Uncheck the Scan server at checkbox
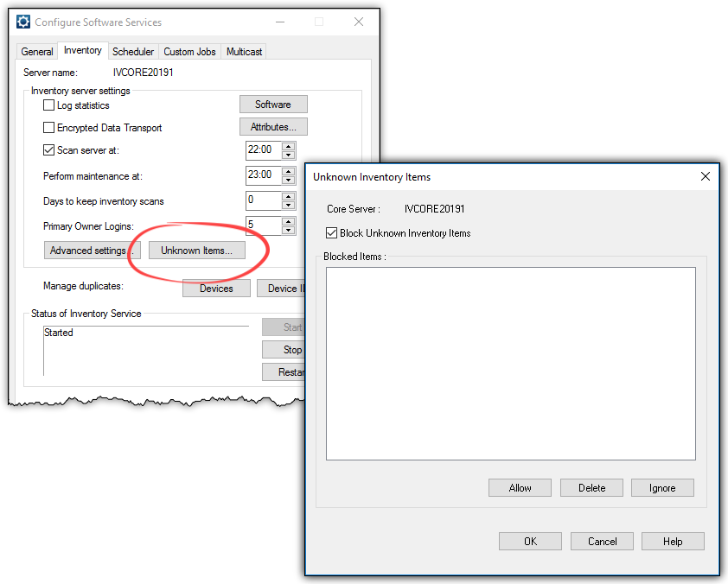Screen dimensions: 728x584 pyautogui.click(x=49, y=150)
